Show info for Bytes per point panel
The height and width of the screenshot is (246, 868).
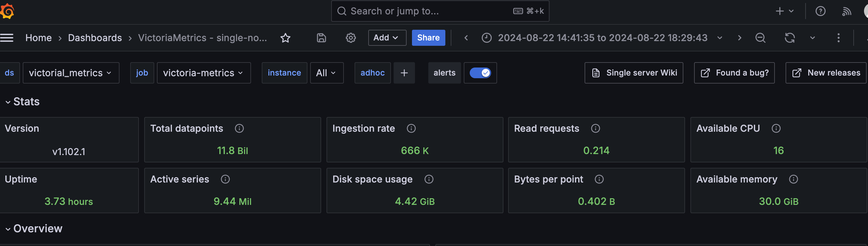(x=599, y=179)
